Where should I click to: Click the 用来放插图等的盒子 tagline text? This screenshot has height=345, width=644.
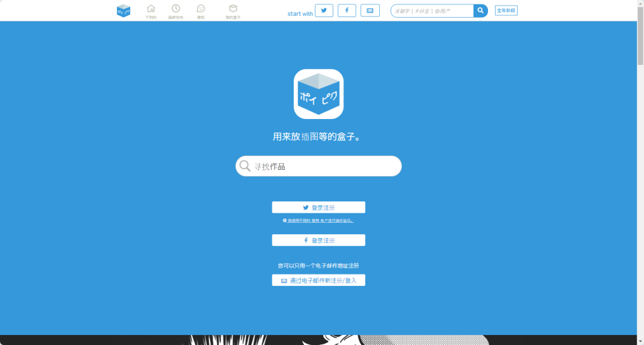(318, 137)
